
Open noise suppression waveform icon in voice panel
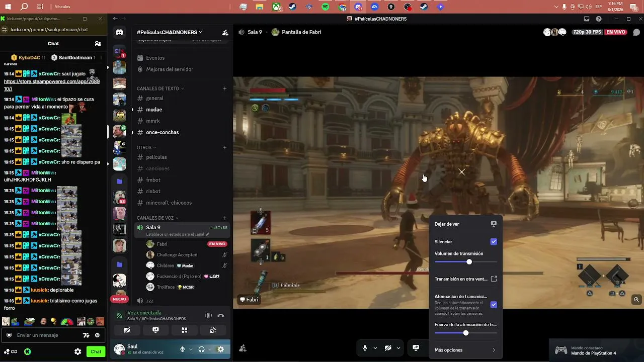208,316
